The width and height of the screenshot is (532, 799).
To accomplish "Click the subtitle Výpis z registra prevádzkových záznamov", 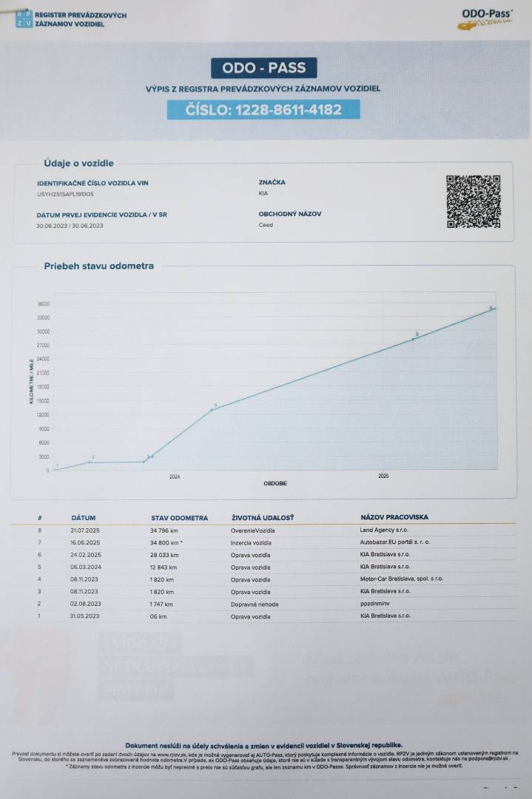I will (263, 89).
